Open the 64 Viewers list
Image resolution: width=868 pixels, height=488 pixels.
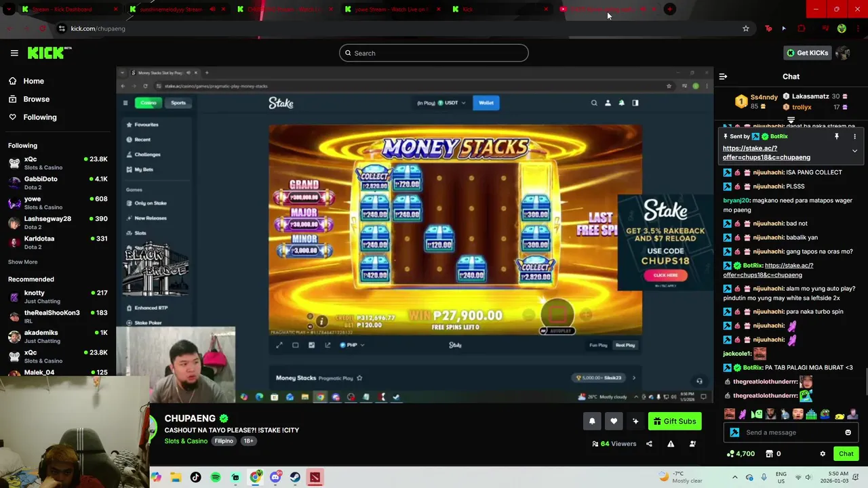614,444
